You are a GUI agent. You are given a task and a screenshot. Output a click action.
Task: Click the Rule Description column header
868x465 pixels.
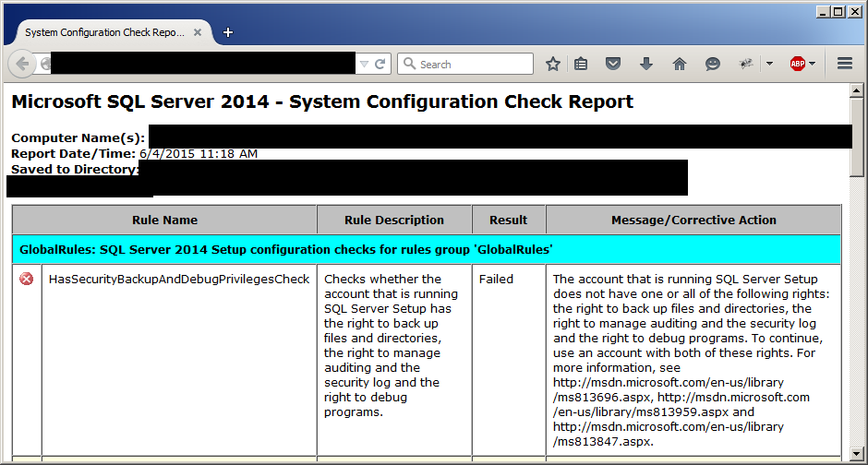(x=394, y=221)
